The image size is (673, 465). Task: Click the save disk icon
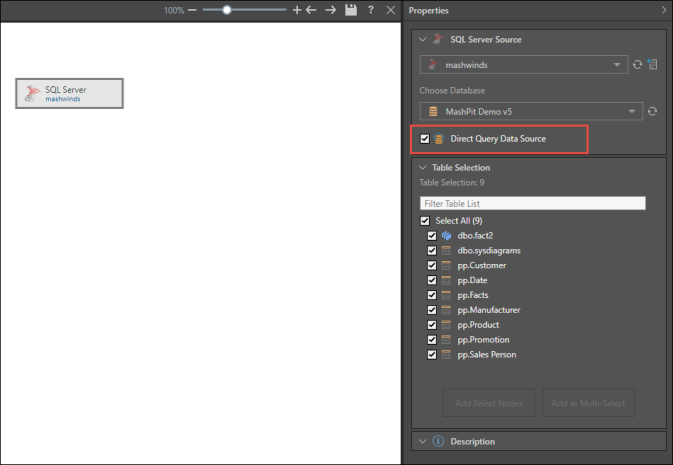350,9
